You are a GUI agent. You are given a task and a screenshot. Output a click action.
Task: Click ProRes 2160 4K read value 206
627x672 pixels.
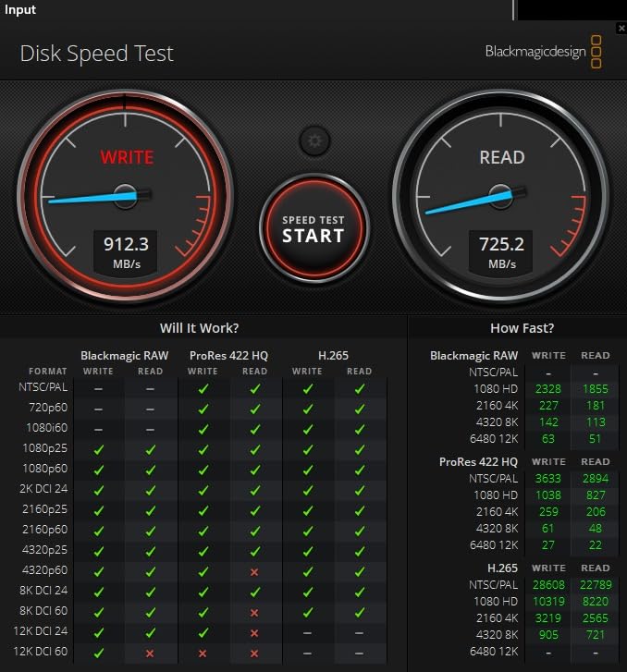pyautogui.click(x=596, y=512)
